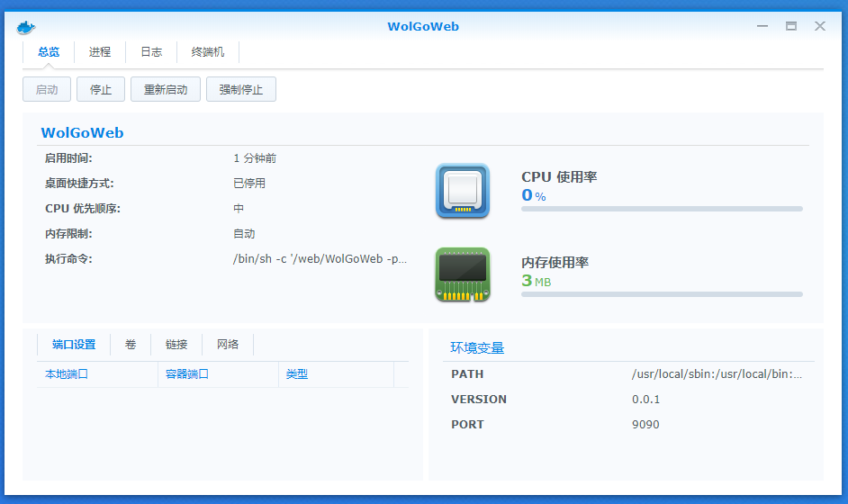
Task: Switch to the 链接 sub-tab
Action: [x=176, y=345]
